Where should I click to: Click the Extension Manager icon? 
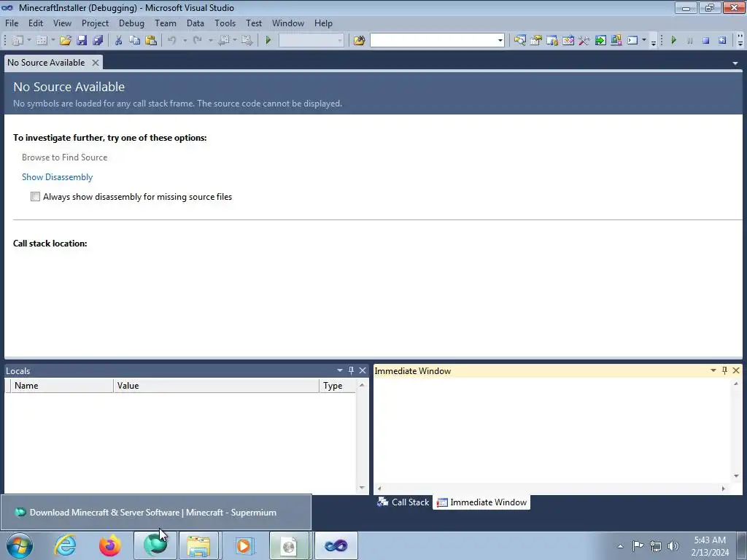616,41
